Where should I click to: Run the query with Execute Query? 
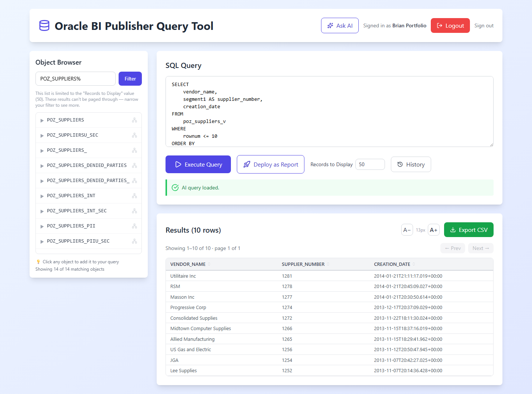198,164
